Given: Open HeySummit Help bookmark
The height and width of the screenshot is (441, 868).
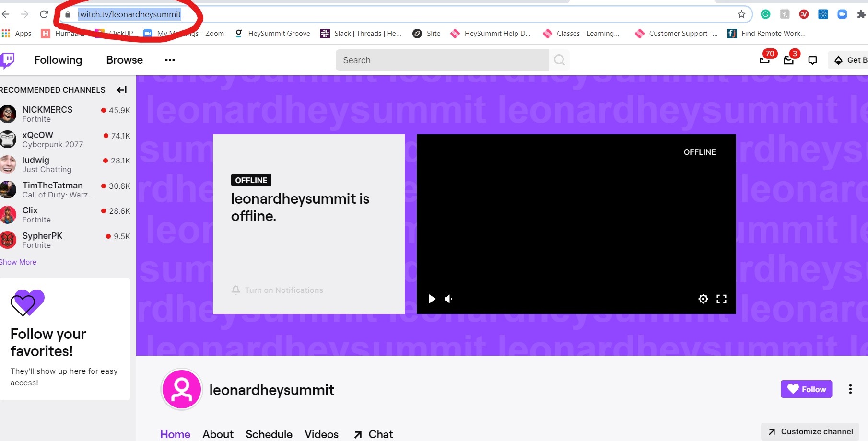Looking at the screenshot, I should [491, 33].
